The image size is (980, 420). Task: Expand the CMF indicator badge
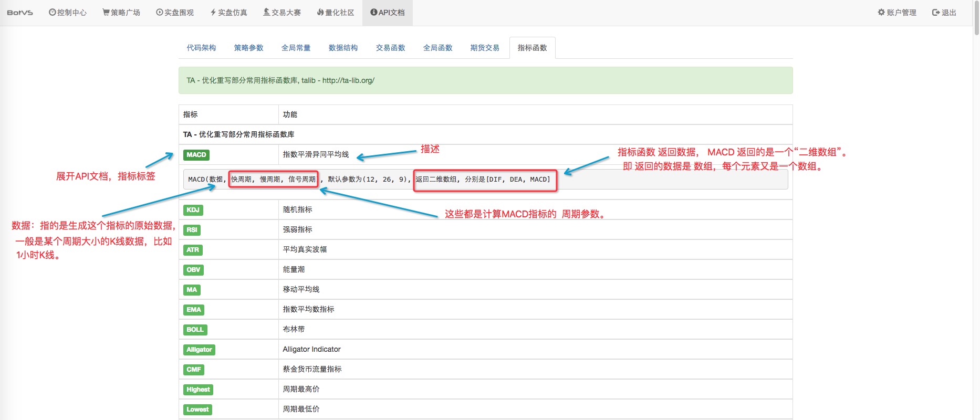click(194, 370)
